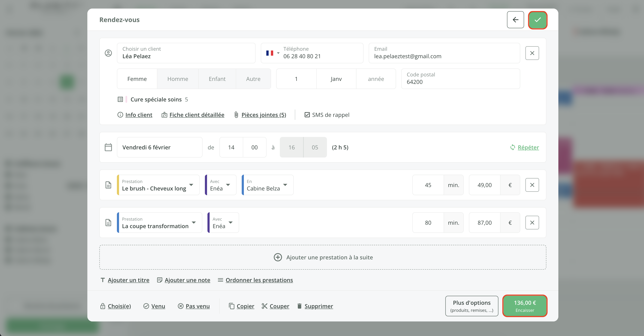Screen dimensions: 644x336
Task: Click the calendar icon beside the date
Action: click(x=108, y=147)
